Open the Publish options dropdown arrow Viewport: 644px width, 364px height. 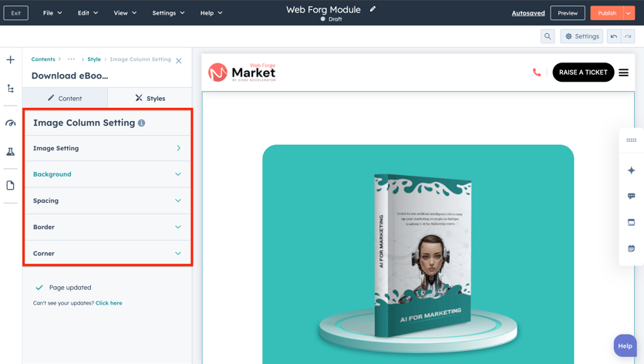629,13
